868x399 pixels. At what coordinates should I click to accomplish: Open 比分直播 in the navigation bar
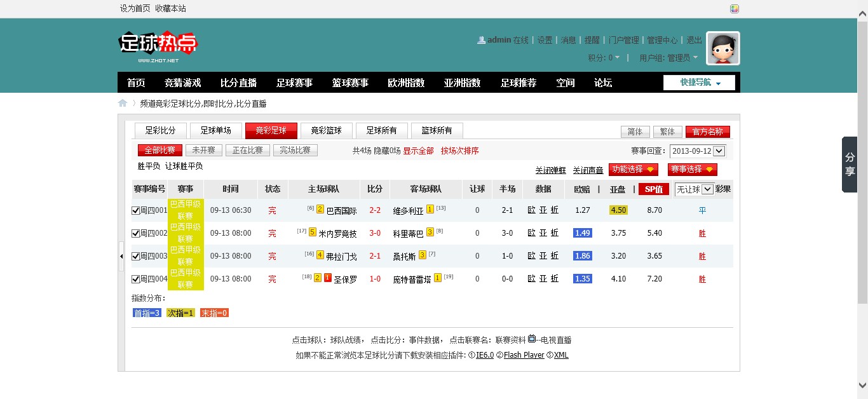point(238,83)
